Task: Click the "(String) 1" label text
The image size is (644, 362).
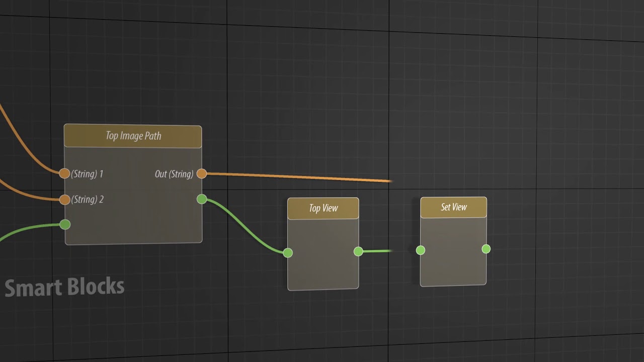Action: 87,174
